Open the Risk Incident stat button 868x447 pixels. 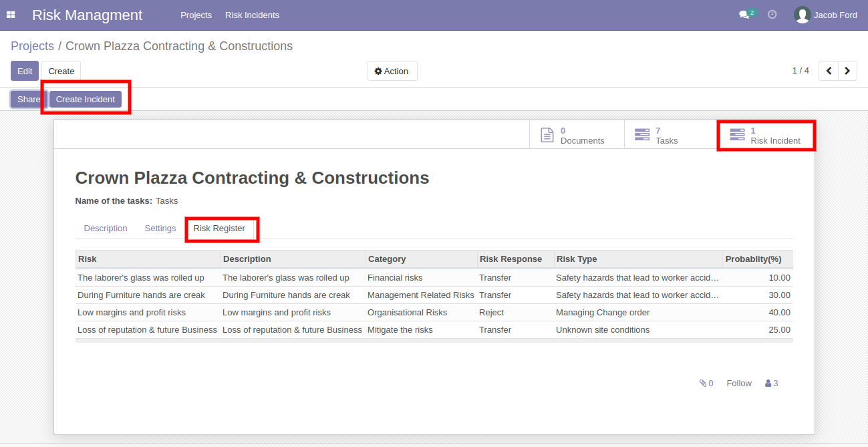pyautogui.click(x=766, y=135)
